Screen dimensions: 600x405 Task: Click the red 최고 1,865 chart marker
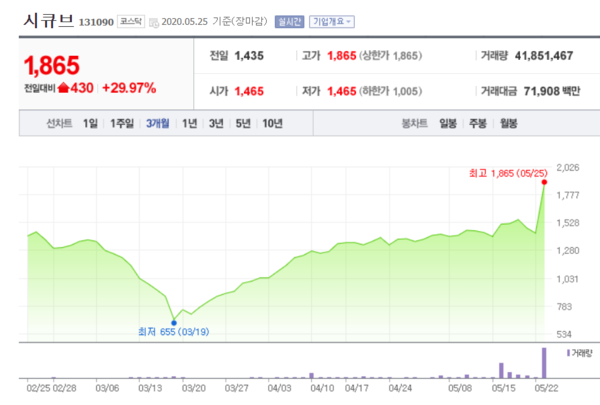coord(544,182)
